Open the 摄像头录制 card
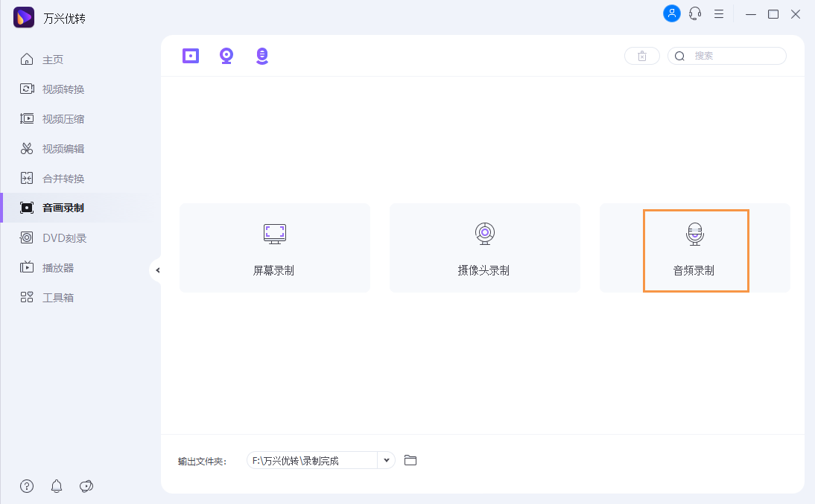Screen dimensions: 815x504 click(x=484, y=248)
